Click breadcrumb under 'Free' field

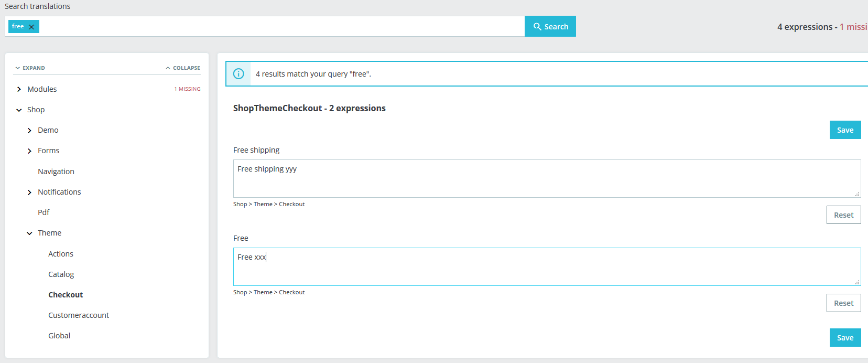click(269, 292)
